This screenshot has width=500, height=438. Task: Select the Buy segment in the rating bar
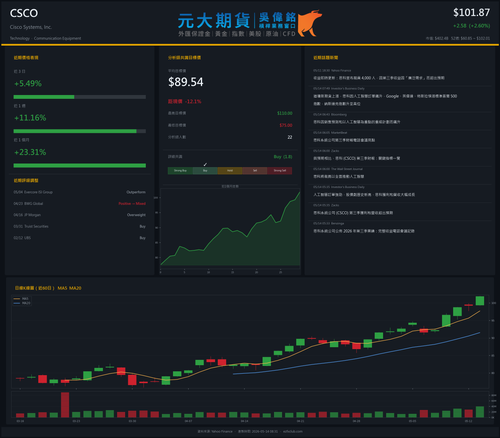pos(205,171)
